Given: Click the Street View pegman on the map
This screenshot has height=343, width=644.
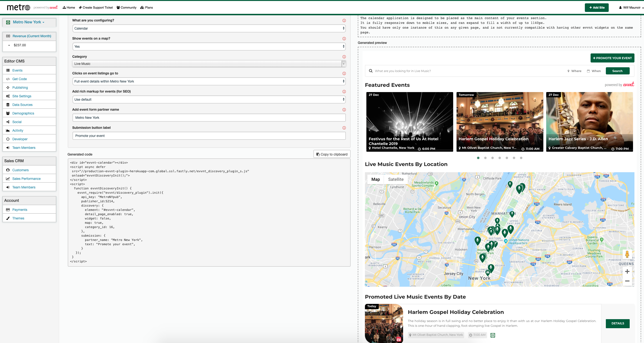Looking at the screenshot, I should (x=627, y=255).
